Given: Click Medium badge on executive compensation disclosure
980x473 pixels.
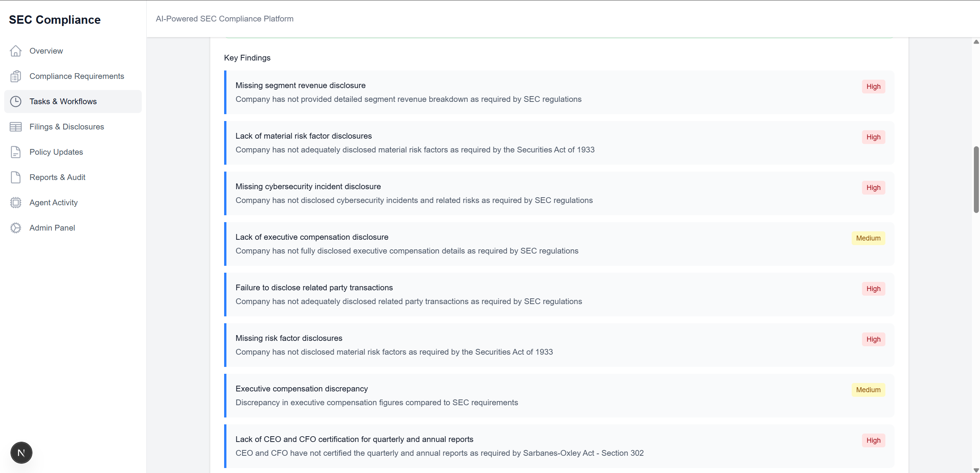Looking at the screenshot, I should (868, 238).
